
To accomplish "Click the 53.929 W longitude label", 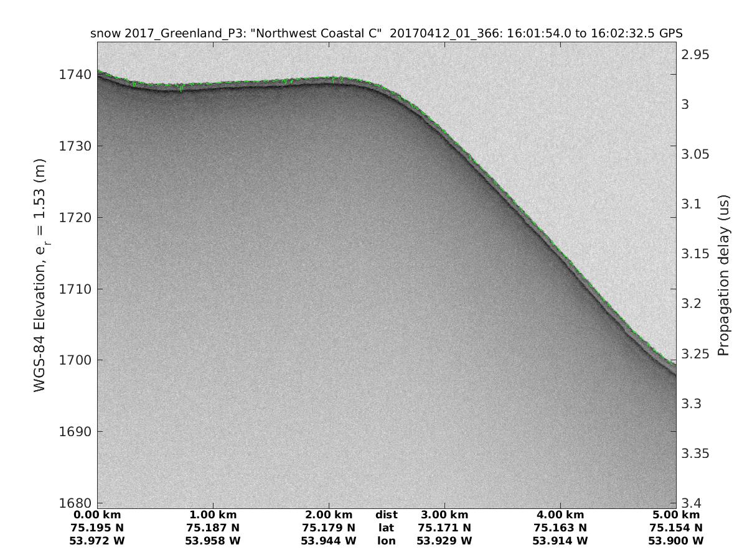I will 444,541.
